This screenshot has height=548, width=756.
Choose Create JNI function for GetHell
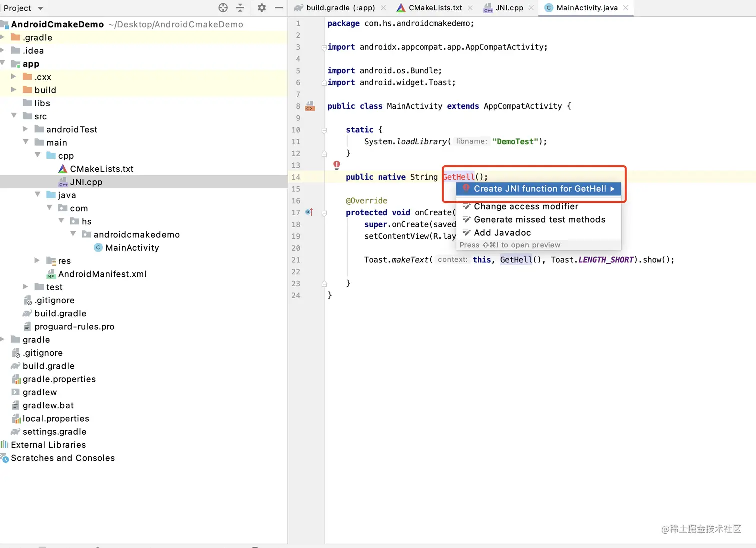pyautogui.click(x=539, y=189)
